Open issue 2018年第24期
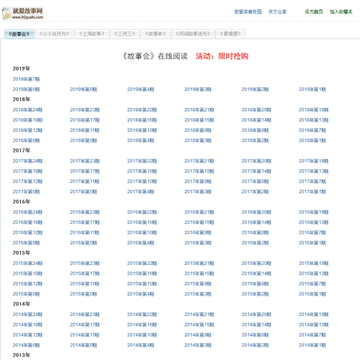This screenshot has width=360, height=360. [28, 110]
